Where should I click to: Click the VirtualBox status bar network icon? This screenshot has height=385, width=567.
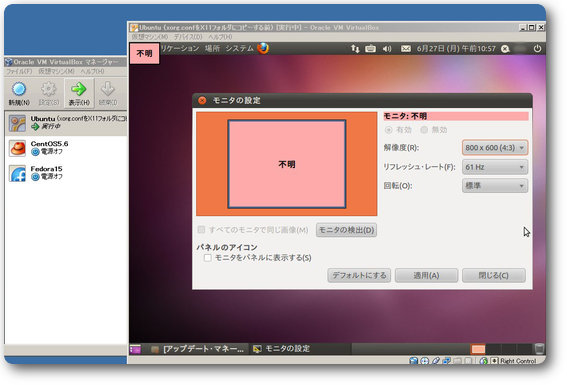click(447, 361)
